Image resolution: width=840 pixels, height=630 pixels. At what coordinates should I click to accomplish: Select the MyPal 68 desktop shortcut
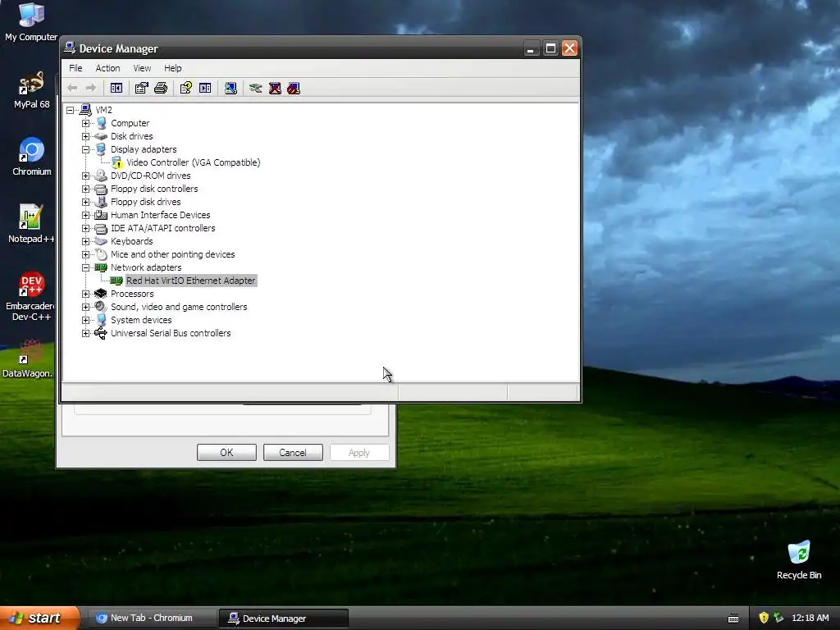31,89
